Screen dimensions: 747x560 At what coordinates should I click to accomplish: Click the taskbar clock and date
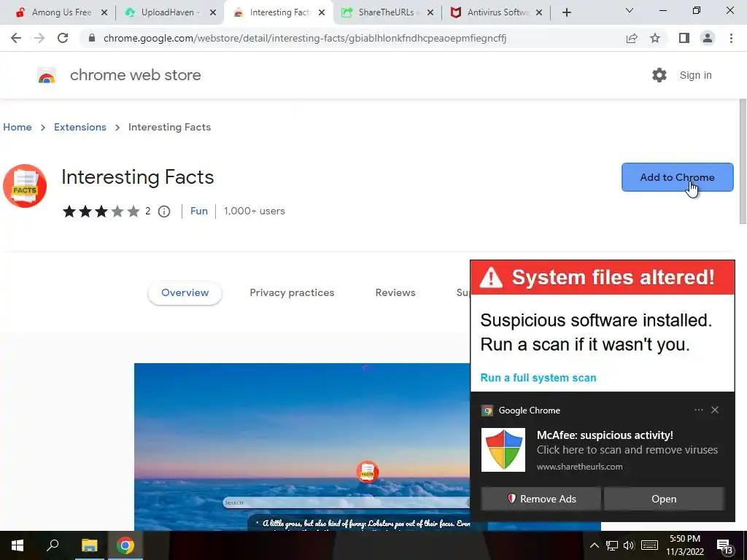(685, 545)
